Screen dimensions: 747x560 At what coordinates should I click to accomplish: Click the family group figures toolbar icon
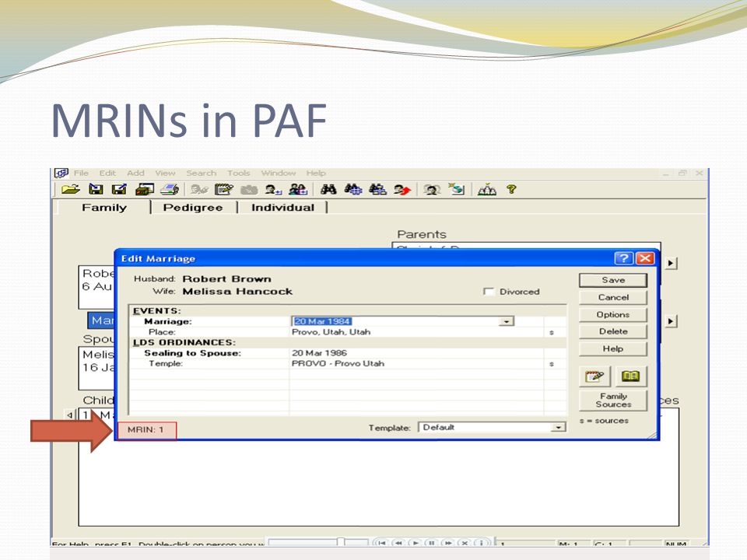pyautogui.click(x=486, y=190)
